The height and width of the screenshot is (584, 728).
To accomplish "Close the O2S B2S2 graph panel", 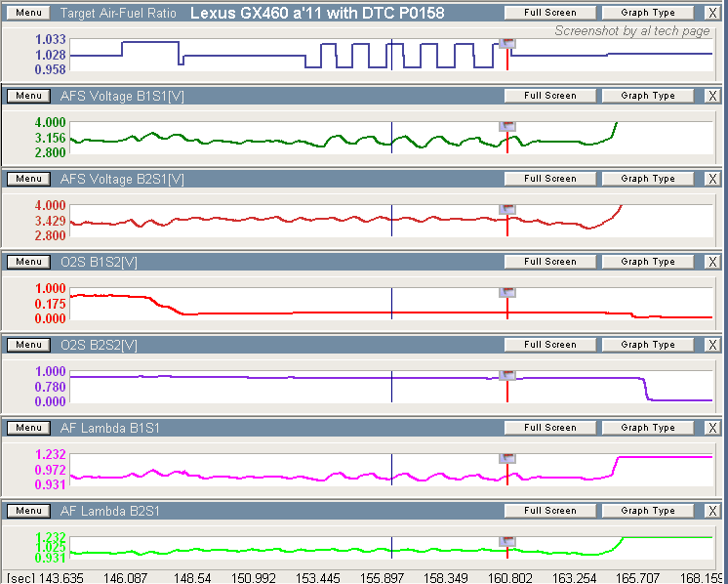I will (x=712, y=345).
